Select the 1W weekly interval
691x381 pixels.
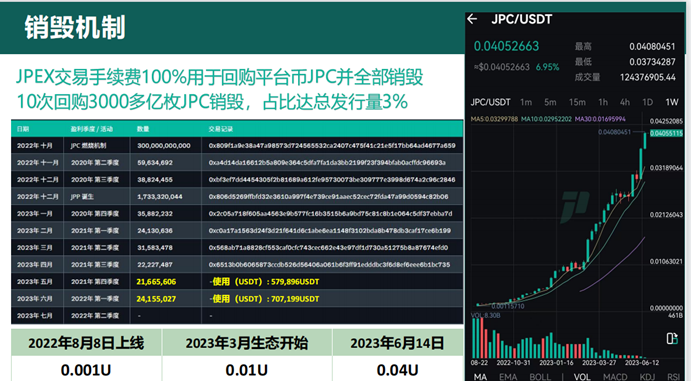pos(672,102)
